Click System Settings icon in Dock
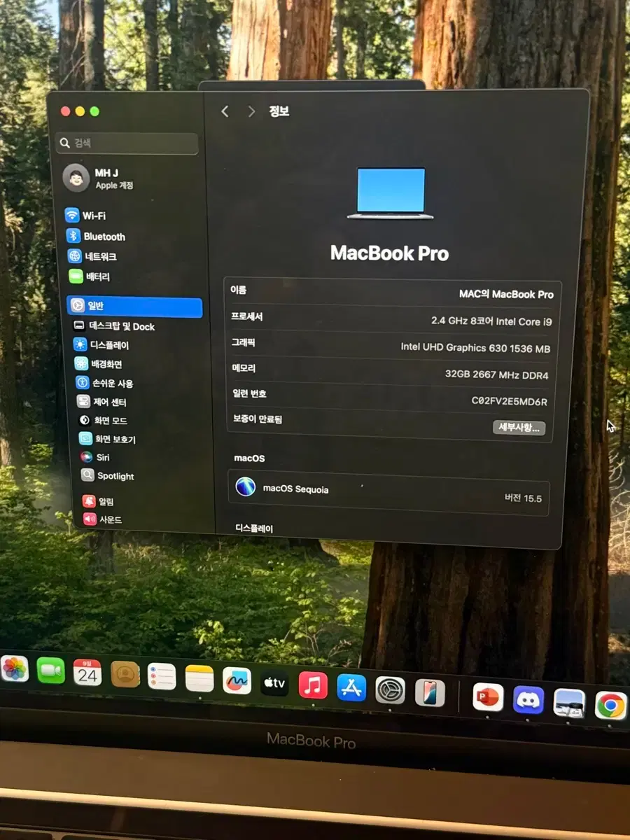630x840 pixels. [390, 690]
